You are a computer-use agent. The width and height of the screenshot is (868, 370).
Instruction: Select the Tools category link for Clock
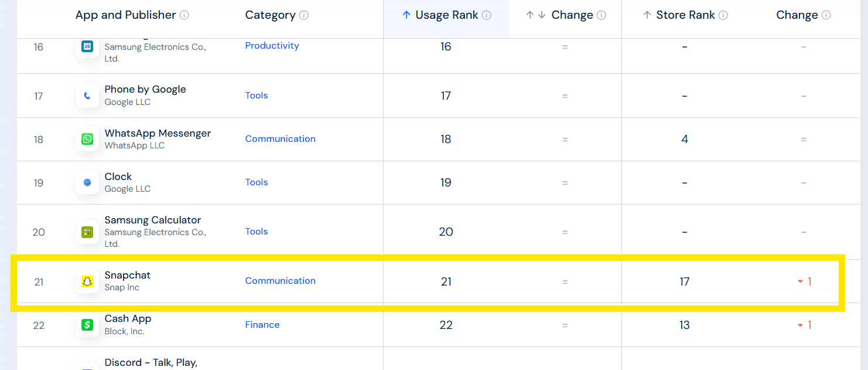(x=257, y=182)
